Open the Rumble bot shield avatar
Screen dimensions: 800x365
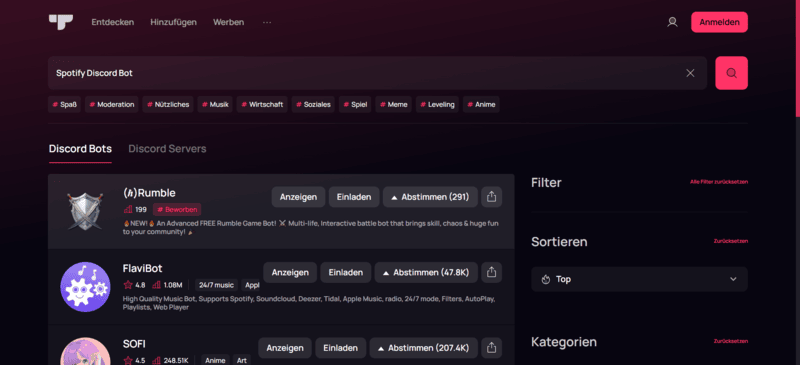(x=85, y=211)
